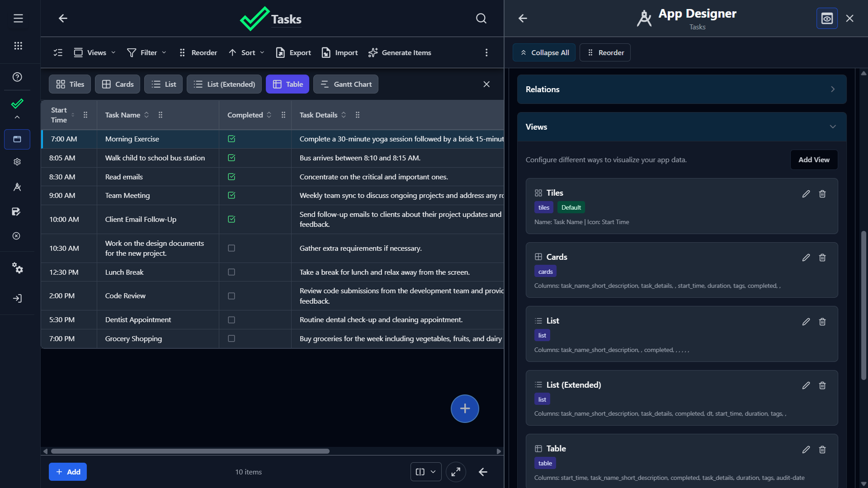868x488 pixels.
Task: Uncheck Completed for Walk child to school bus station
Action: [x=231, y=158]
